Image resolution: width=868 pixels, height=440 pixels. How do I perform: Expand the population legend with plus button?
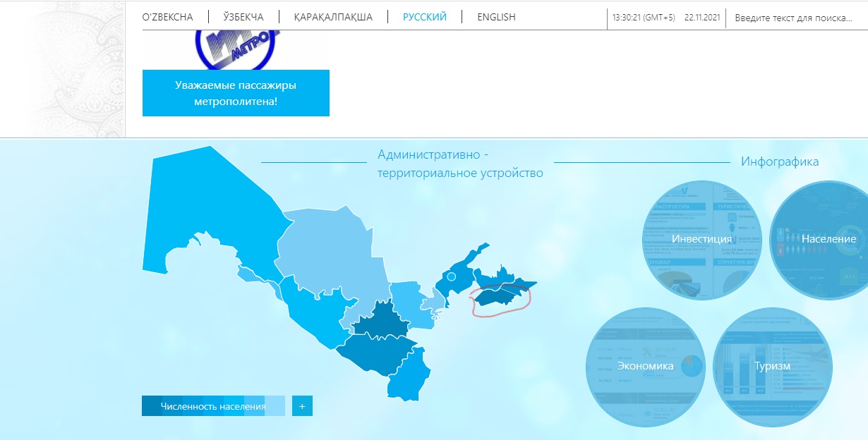click(x=302, y=406)
